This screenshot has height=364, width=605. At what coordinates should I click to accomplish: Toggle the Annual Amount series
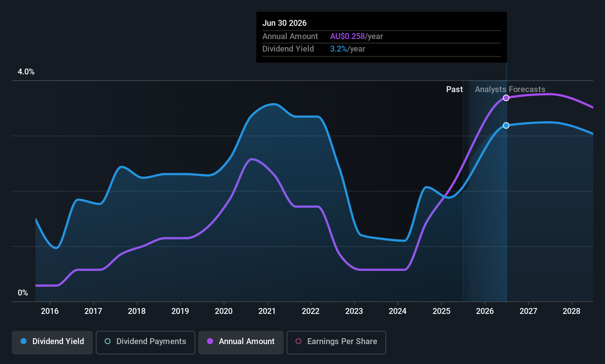241,343
